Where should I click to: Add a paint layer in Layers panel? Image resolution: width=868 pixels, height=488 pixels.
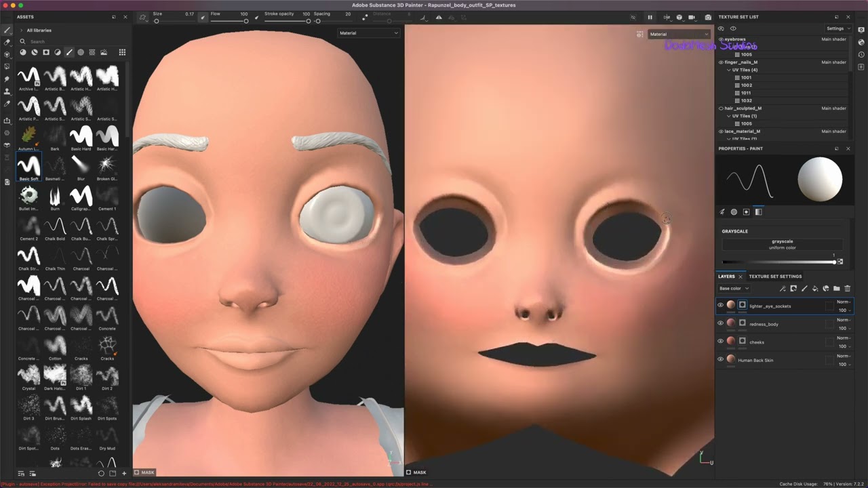804,289
